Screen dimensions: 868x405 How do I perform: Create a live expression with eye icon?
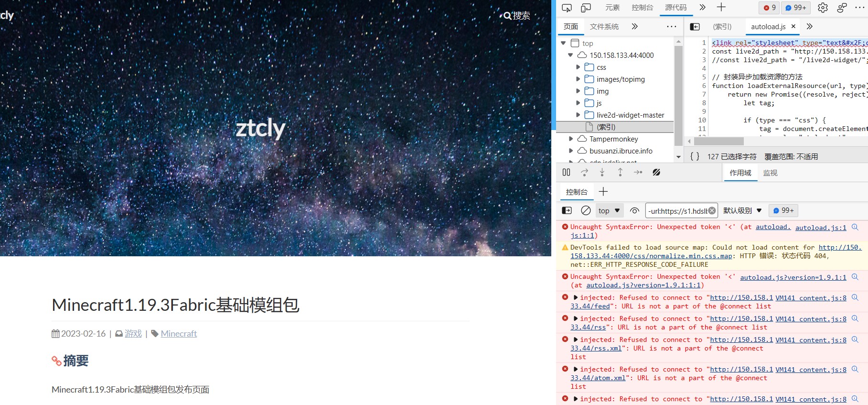coord(634,211)
